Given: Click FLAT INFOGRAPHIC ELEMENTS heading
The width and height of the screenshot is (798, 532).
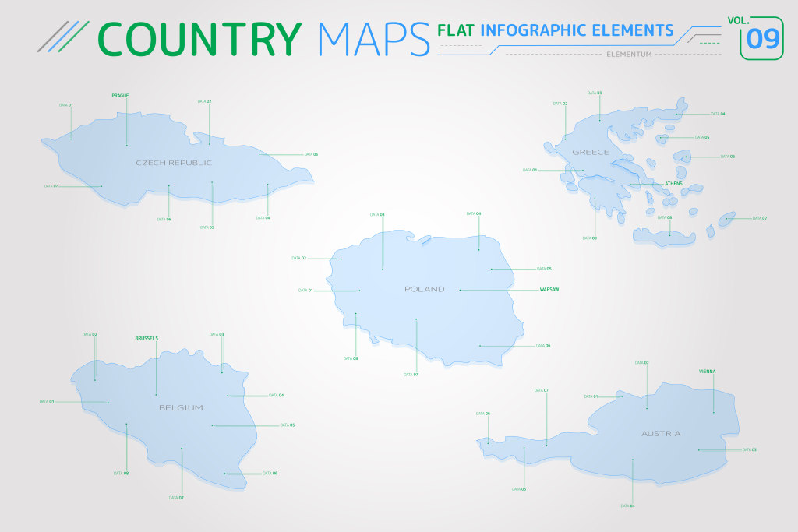Looking at the screenshot, I should tap(556, 31).
